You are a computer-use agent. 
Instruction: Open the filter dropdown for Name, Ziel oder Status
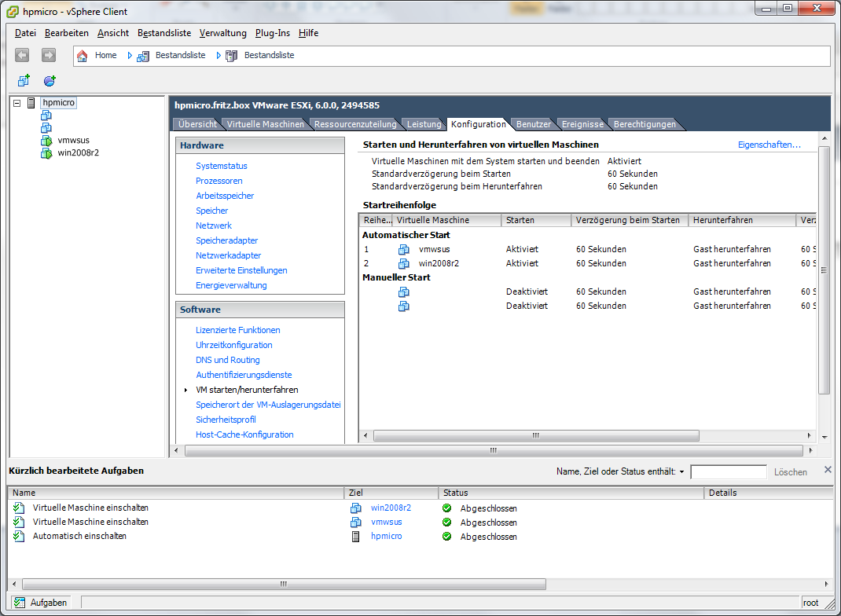tap(681, 472)
